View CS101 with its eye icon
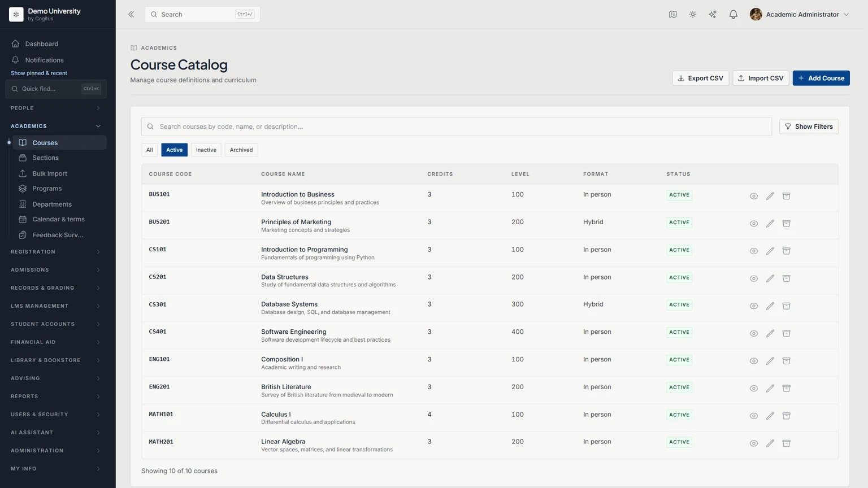868x488 pixels. point(754,251)
